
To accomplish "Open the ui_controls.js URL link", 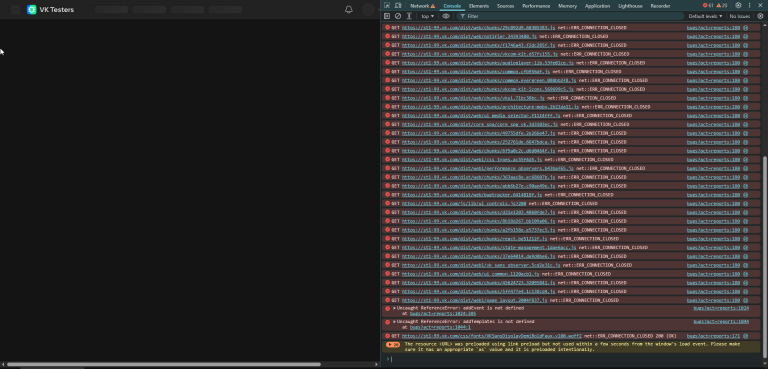I will coord(464,203).
